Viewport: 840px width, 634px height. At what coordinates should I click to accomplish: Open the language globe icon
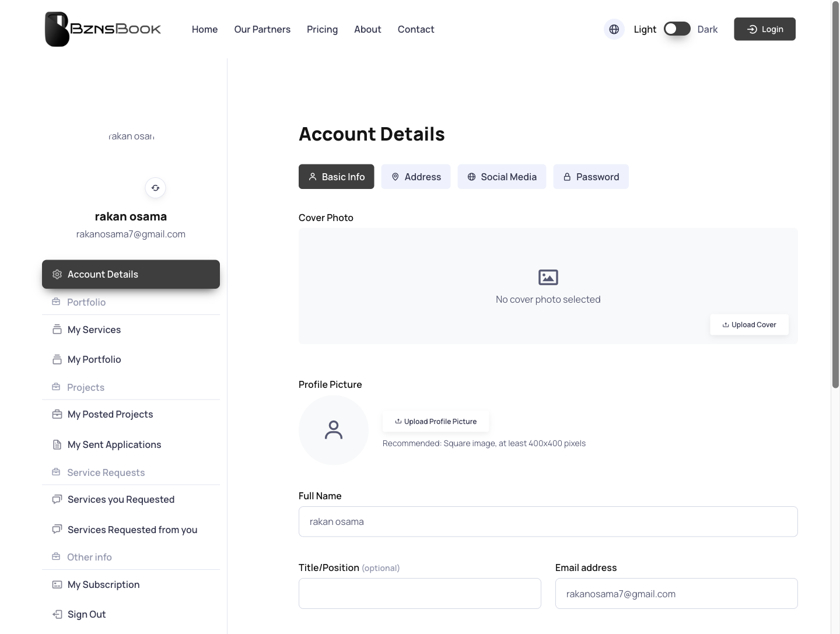point(614,29)
